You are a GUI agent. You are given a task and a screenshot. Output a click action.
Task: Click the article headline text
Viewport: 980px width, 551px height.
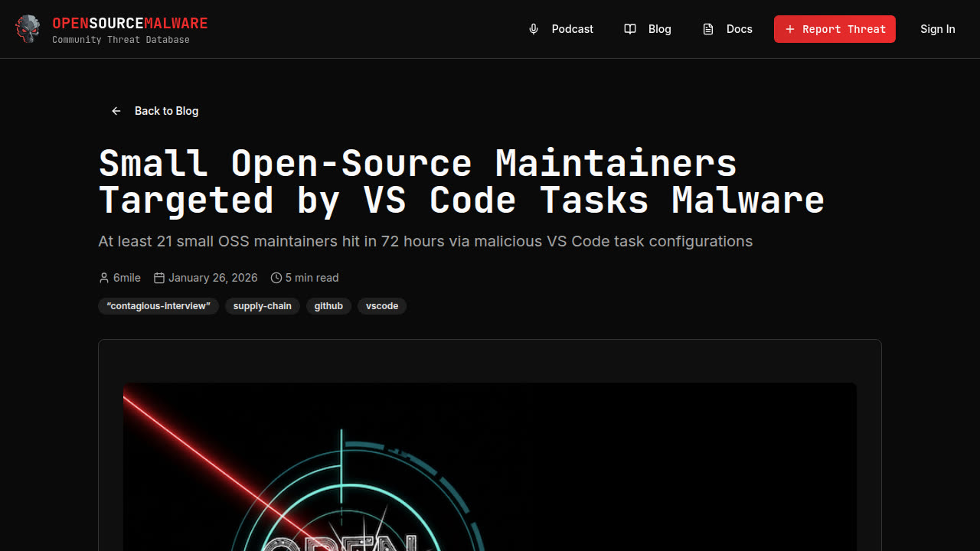click(462, 181)
